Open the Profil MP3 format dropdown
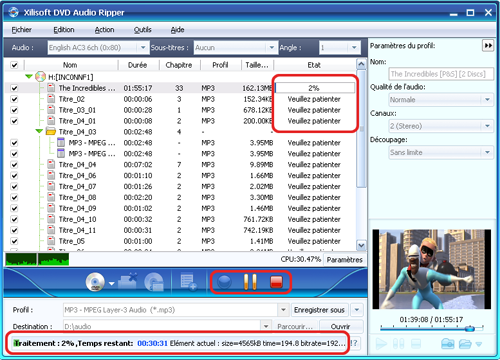This screenshot has width=500, height=360. [283, 310]
